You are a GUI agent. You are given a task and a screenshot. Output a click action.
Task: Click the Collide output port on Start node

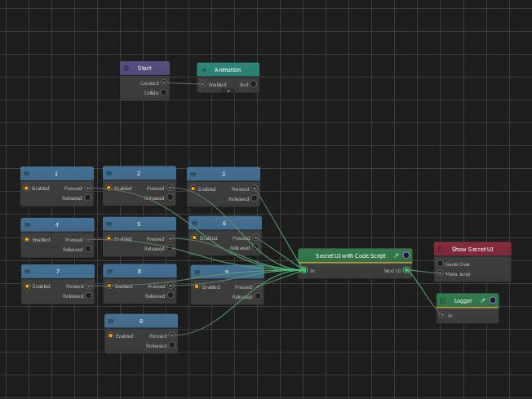[164, 92]
